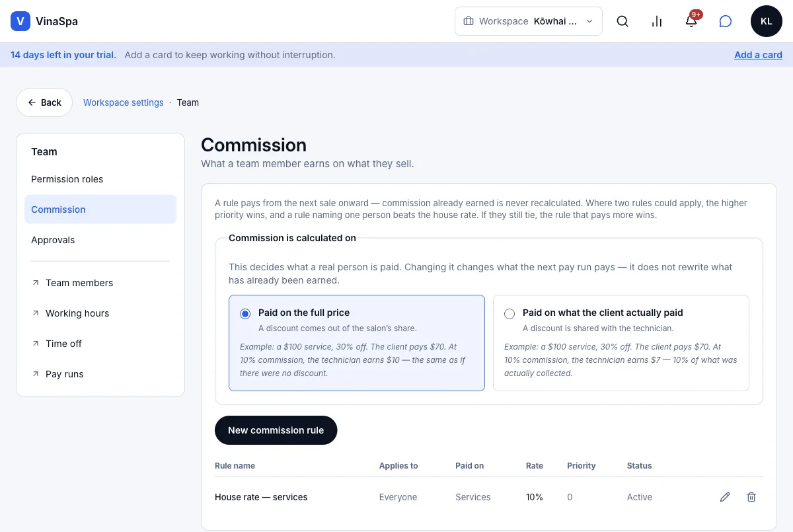Select Paid on what the client actually paid radio
Screen dimensions: 793x532
coord(510,314)
